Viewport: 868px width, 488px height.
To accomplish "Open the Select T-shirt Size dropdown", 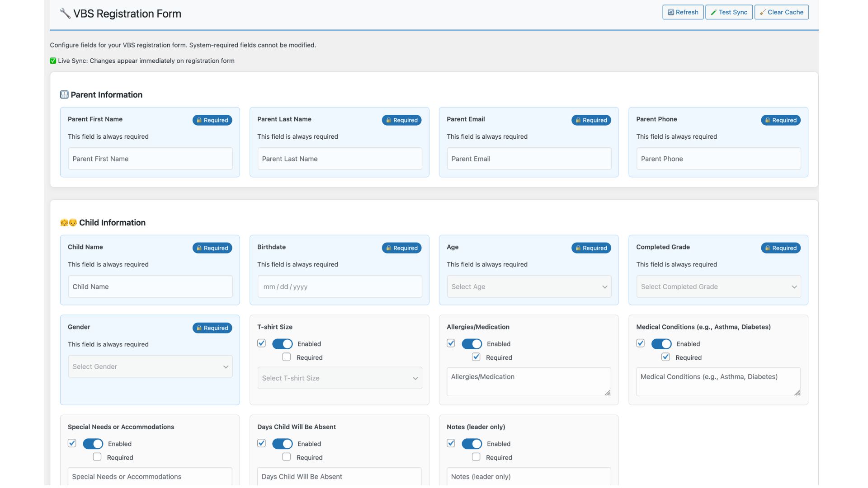I will point(340,378).
